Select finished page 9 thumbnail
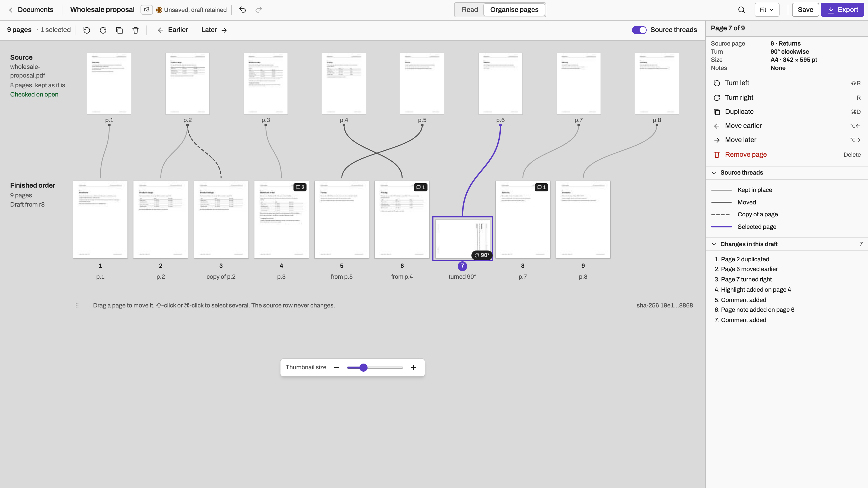 (x=583, y=220)
